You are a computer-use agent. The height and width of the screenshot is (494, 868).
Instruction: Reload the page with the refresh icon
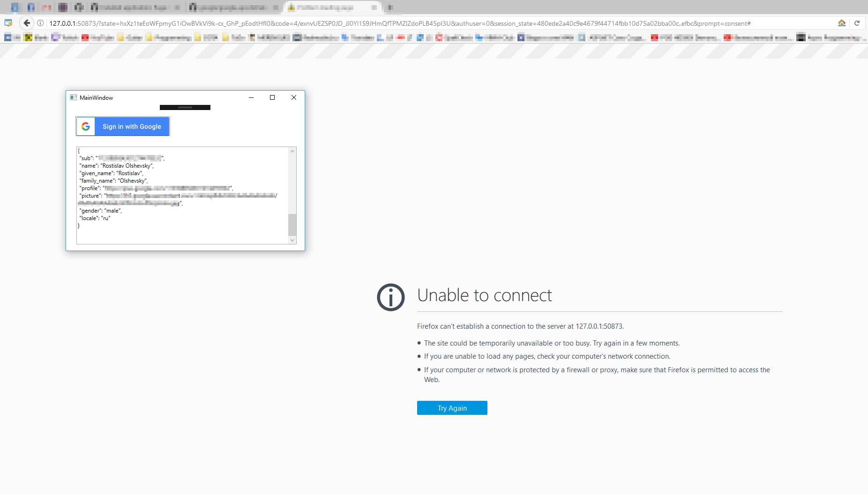[x=857, y=23]
